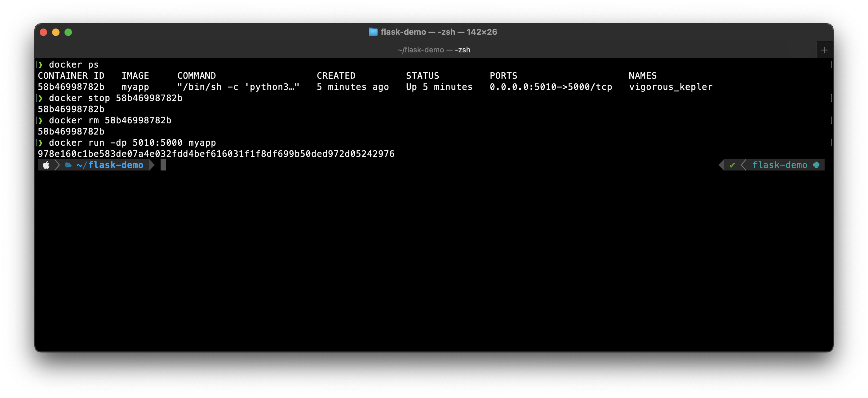868x398 pixels.
Task: Click the docker stop 58b46998782b command
Action: [115, 98]
